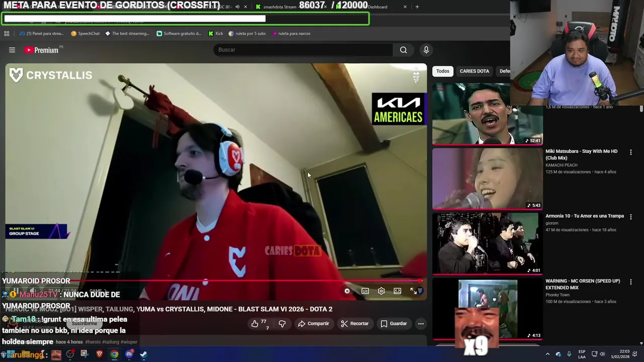Viewport: 644px width, 362px height.
Task: Seek on the red video progress bar
Action: [x=214, y=281]
